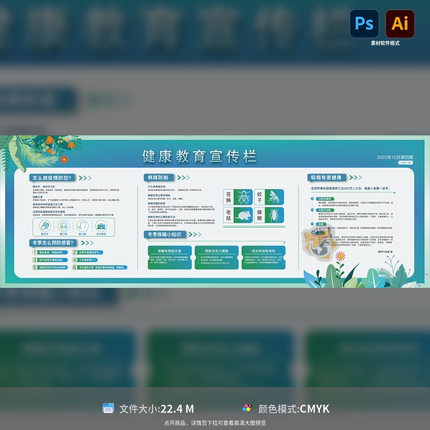Click the mask-wearing circle icon
The image size is (430, 430).
(x=63, y=226)
